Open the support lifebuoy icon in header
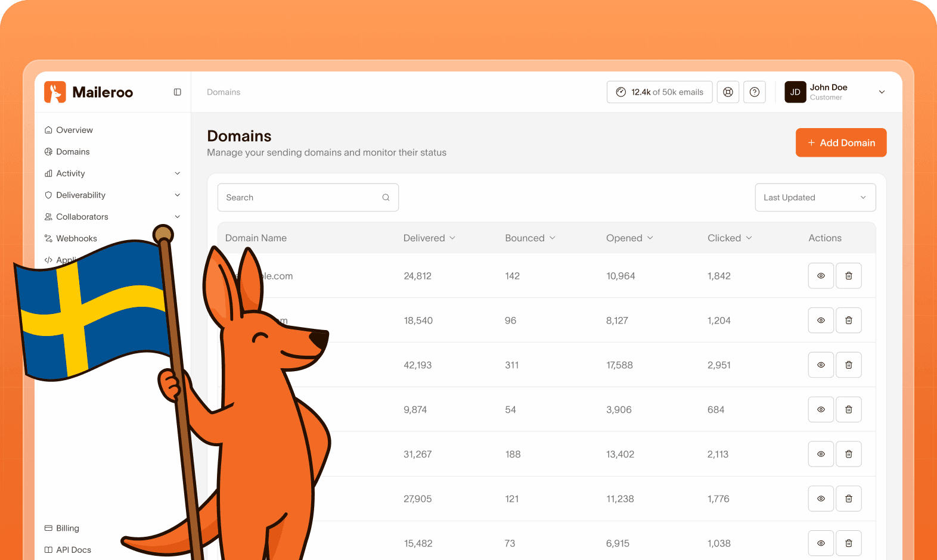Image resolution: width=937 pixels, height=560 pixels. [728, 92]
